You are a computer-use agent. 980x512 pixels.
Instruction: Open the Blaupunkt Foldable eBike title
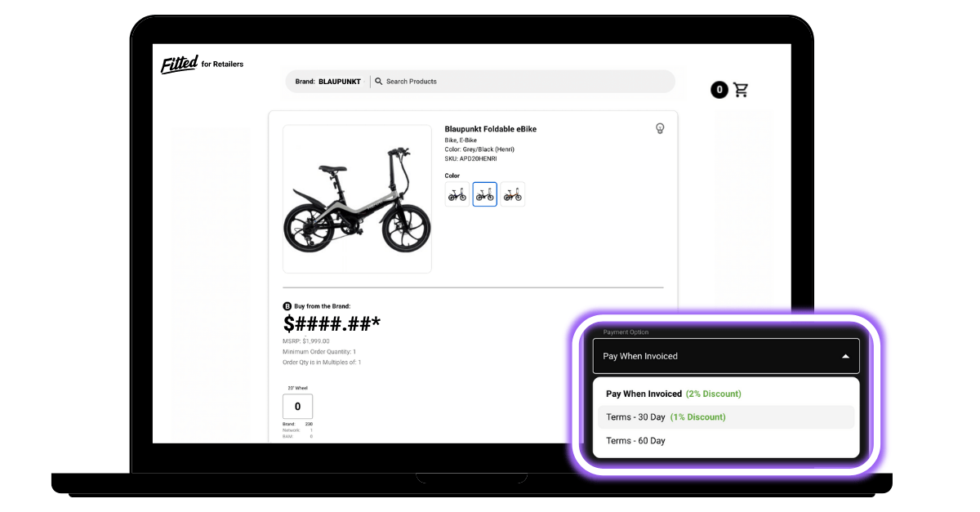tap(490, 129)
